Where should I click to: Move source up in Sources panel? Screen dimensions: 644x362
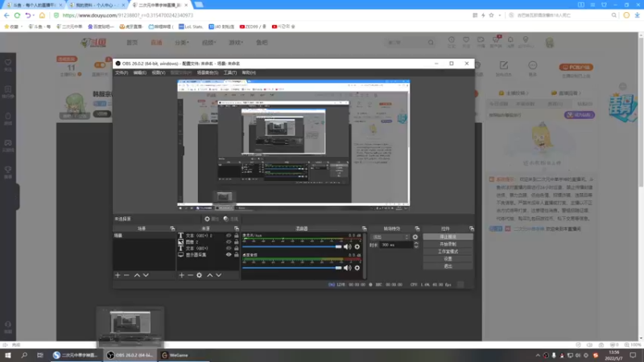(x=210, y=275)
